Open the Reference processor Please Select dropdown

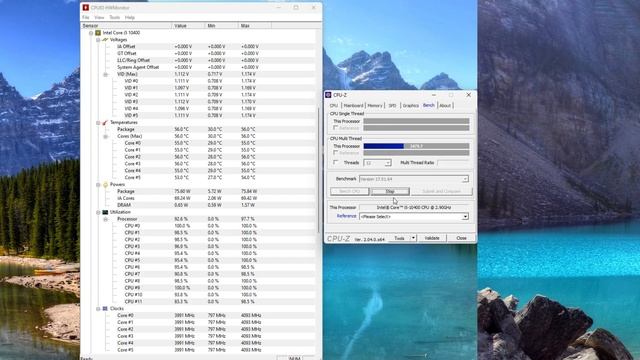point(465,217)
